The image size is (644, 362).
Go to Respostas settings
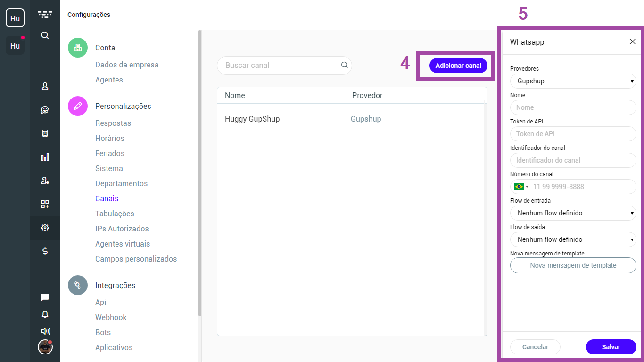(113, 123)
